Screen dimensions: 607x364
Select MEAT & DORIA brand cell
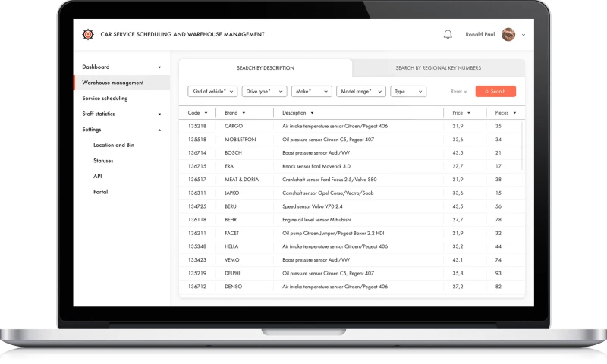coord(241,180)
